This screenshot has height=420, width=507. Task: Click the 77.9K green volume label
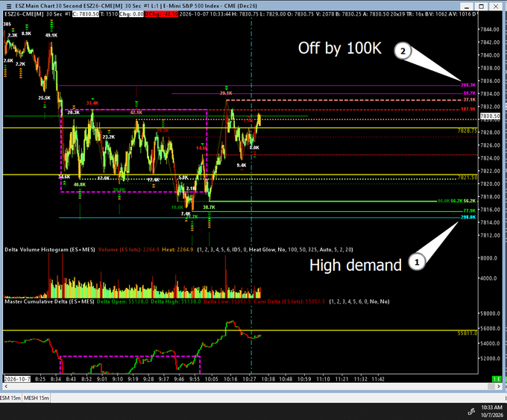[469, 210]
